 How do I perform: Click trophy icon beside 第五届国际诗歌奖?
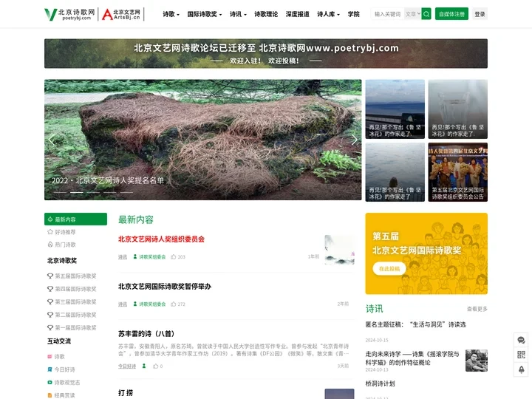[50, 276]
